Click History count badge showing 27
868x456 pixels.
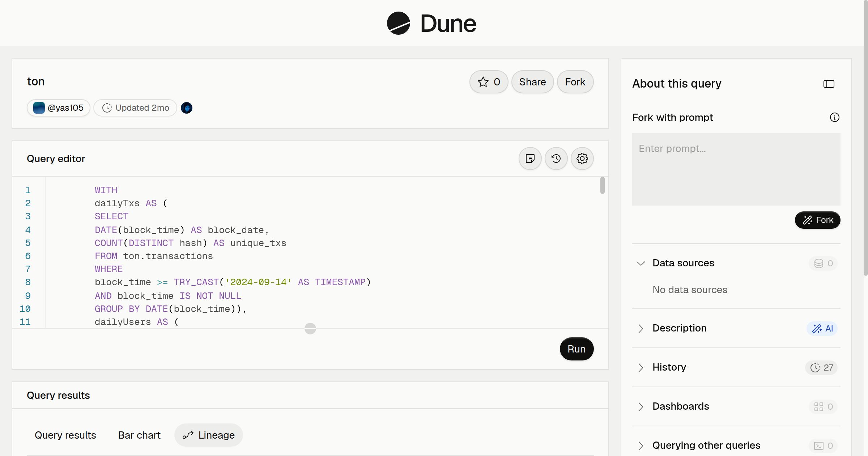click(x=821, y=368)
